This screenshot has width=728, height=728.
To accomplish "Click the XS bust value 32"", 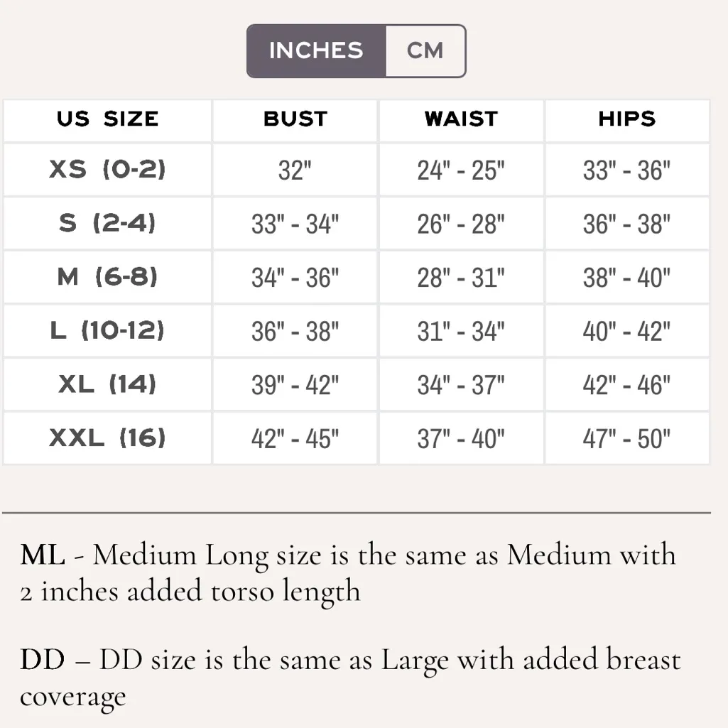I will click(295, 170).
